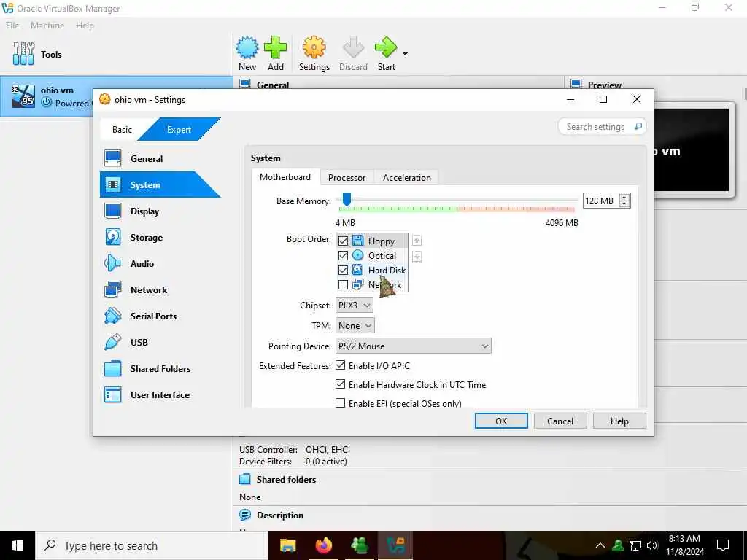Open Audio settings category
The height and width of the screenshot is (560, 747).
pyautogui.click(x=142, y=263)
